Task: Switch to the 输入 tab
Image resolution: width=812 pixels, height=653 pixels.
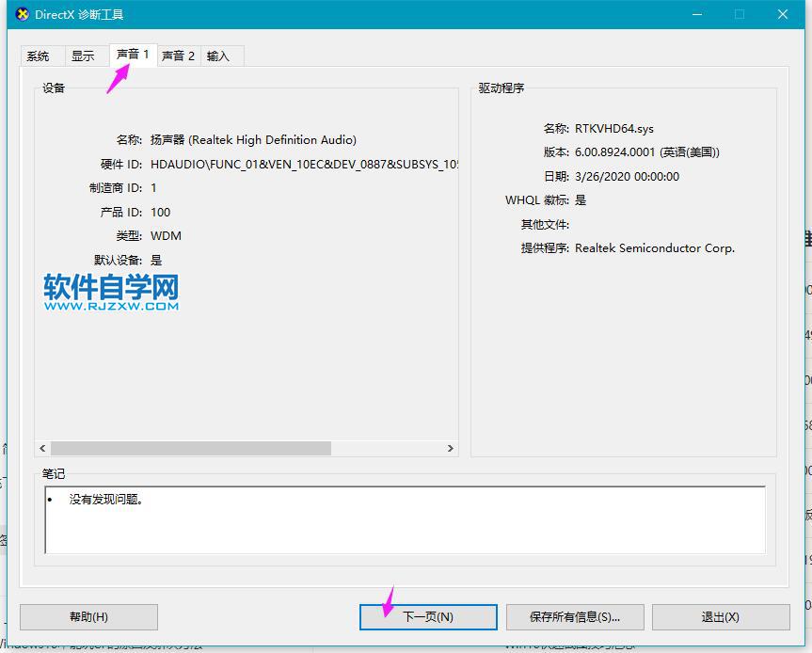Action: tap(218, 56)
